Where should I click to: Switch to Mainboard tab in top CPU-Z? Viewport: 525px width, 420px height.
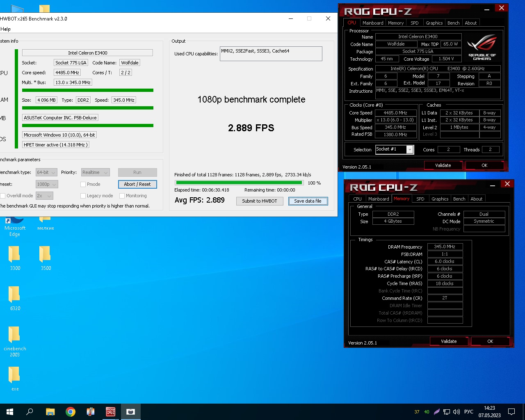(373, 23)
